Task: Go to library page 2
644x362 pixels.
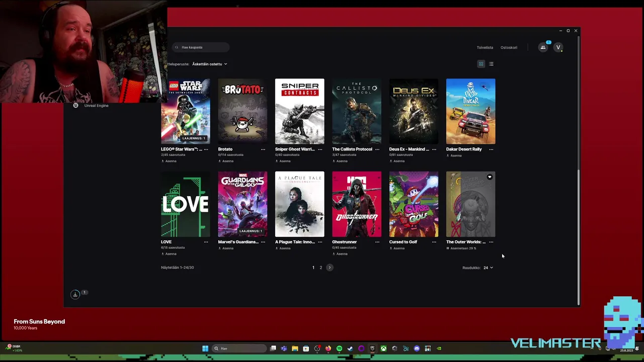Action: point(320,267)
